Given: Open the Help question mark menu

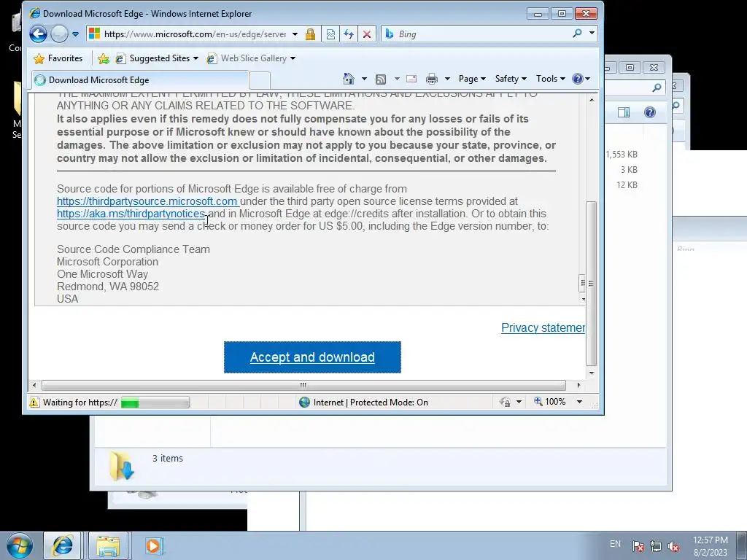Looking at the screenshot, I should tap(581, 79).
